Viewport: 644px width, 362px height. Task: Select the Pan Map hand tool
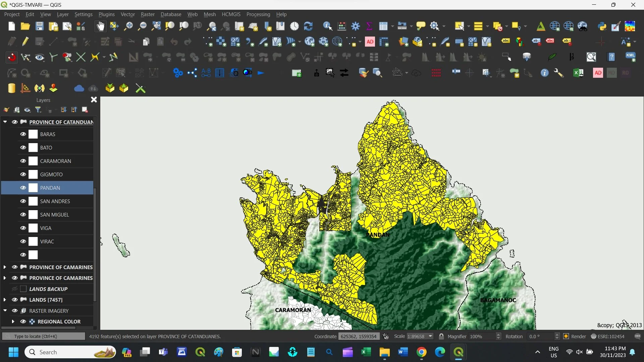coord(100,26)
